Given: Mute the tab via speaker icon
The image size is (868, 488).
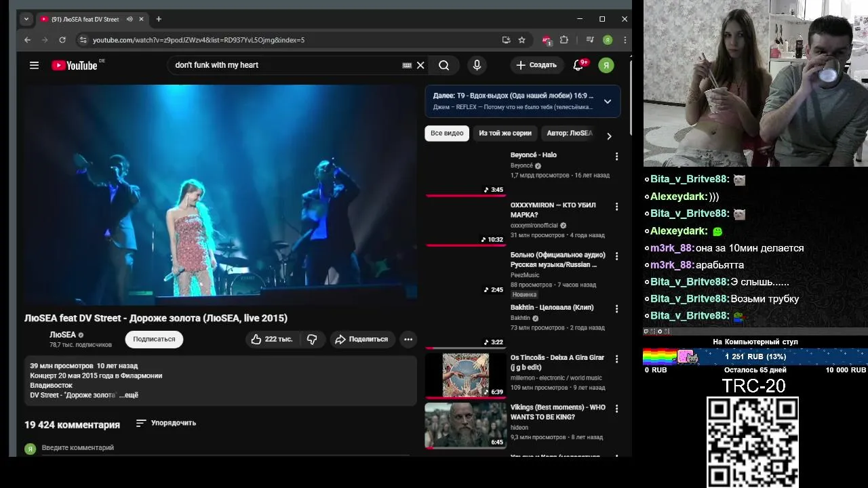Looking at the screenshot, I should pos(130,19).
